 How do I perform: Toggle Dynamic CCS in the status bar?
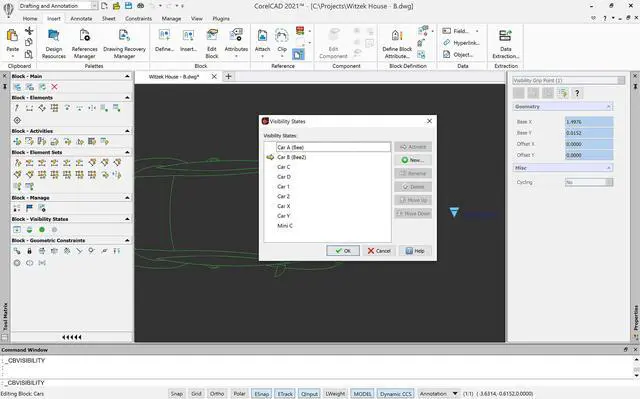coord(396,394)
